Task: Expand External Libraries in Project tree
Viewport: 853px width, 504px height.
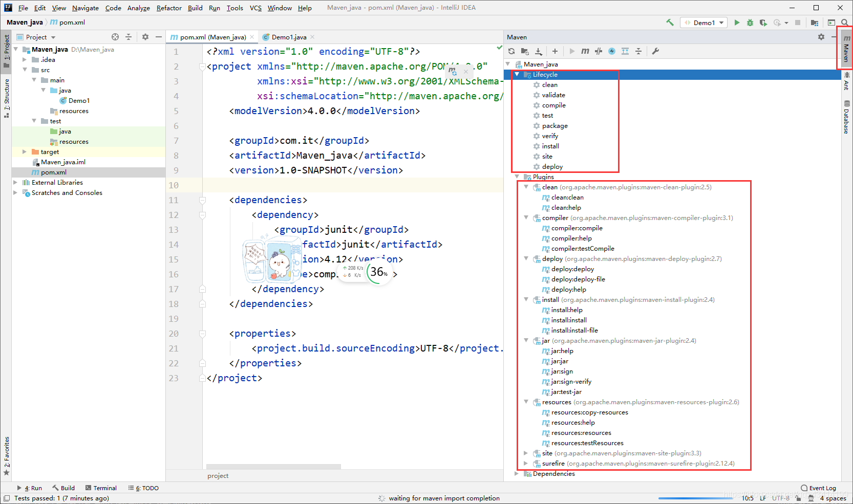Action: point(15,183)
